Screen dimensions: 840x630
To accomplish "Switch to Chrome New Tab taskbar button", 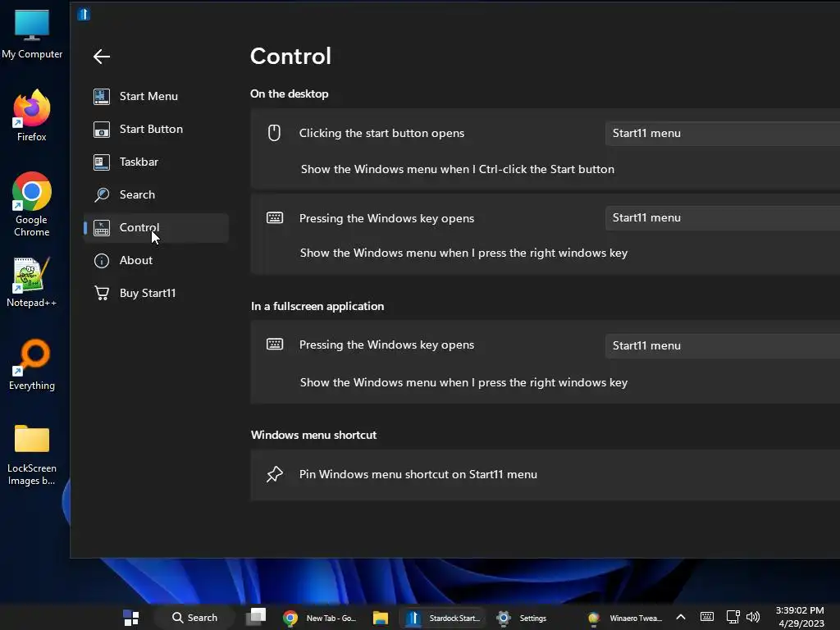I will [x=319, y=618].
